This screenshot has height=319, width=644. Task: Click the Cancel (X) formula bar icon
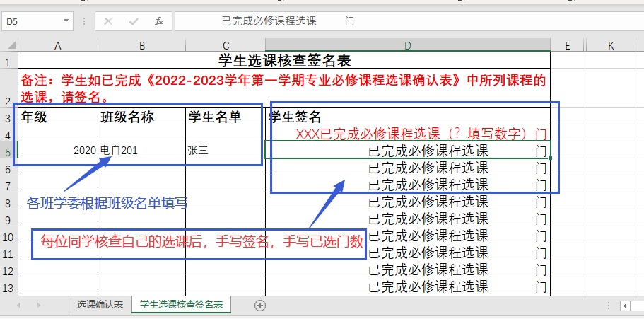(x=108, y=21)
